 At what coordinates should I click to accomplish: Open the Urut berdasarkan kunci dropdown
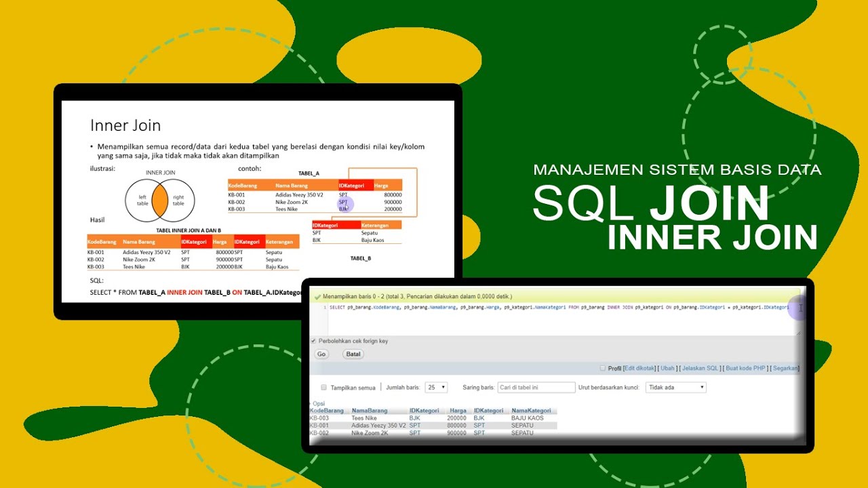(x=675, y=388)
